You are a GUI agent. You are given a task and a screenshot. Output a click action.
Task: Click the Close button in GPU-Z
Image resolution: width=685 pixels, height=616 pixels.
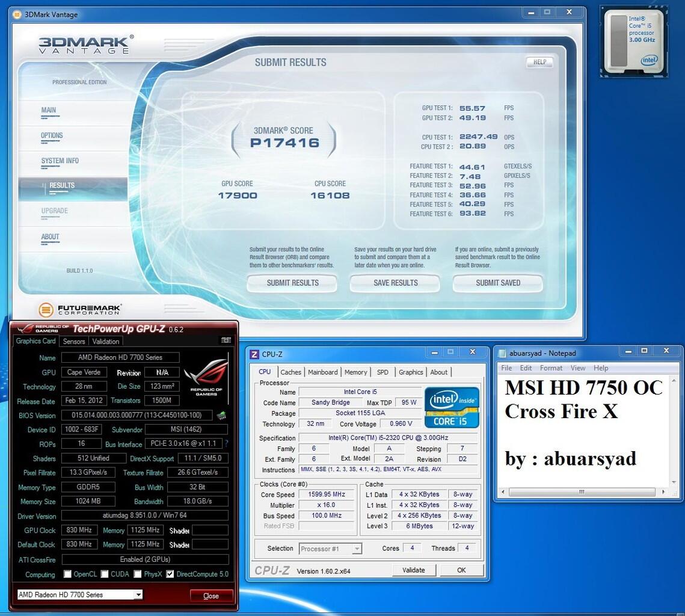click(x=211, y=596)
